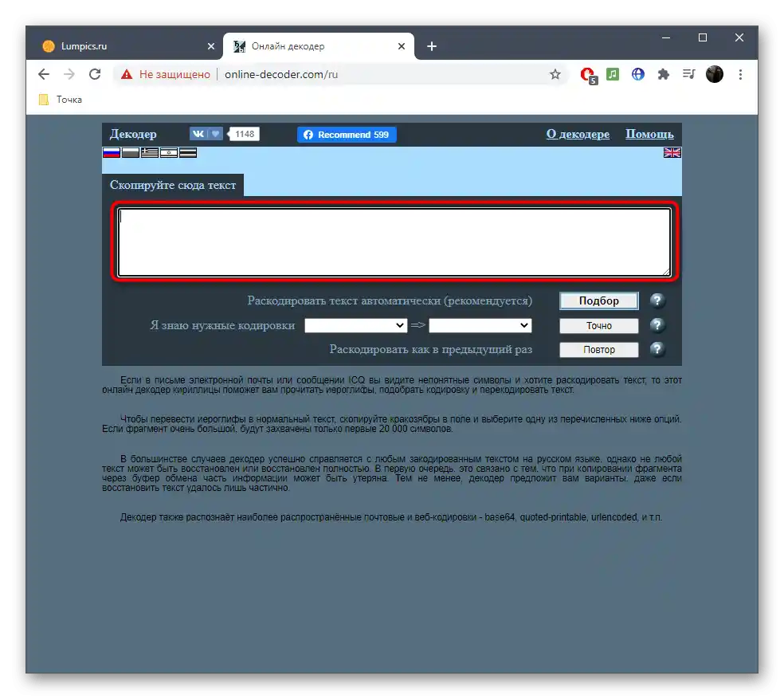Minimize the browser window

(666, 37)
